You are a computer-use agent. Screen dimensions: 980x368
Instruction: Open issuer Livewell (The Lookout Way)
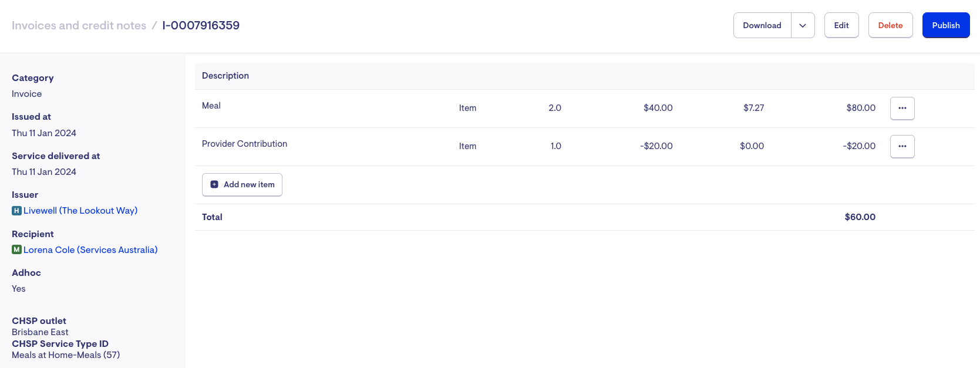[x=80, y=211]
